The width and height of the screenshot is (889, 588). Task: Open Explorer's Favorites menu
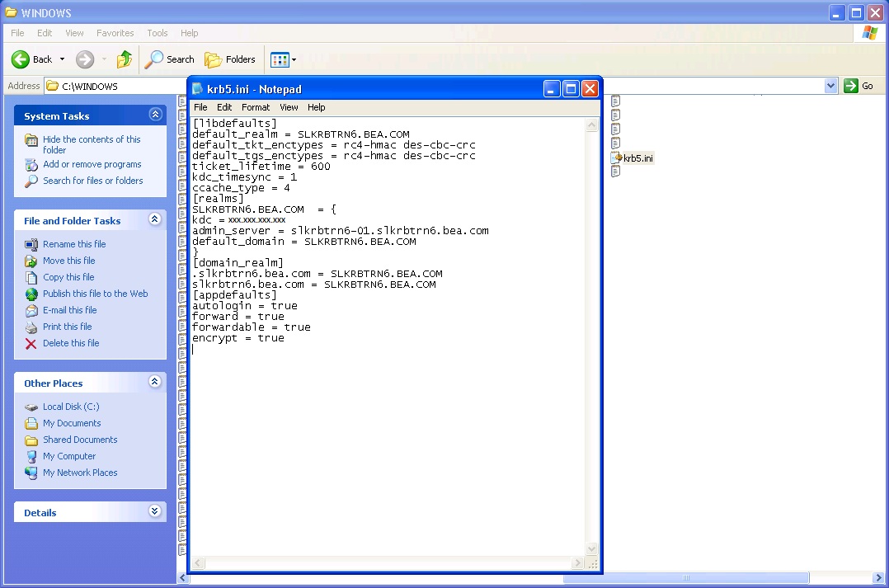pos(115,33)
